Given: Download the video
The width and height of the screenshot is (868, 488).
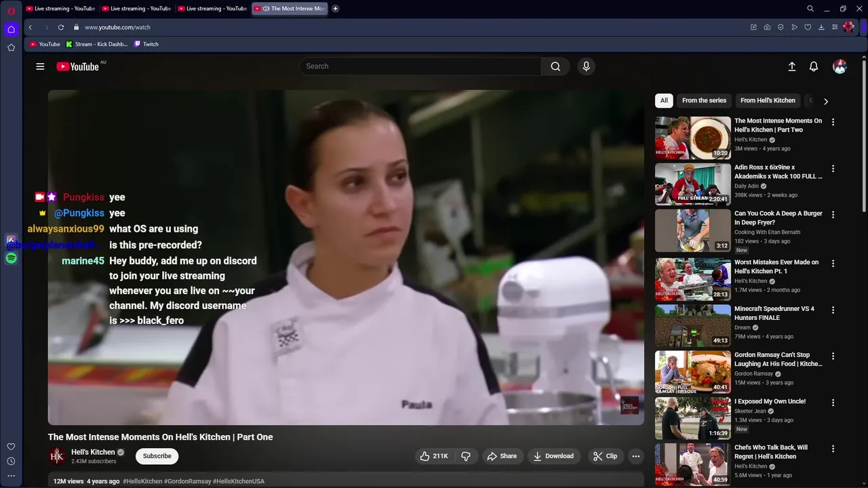Looking at the screenshot, I should click(x=553, y=456).
